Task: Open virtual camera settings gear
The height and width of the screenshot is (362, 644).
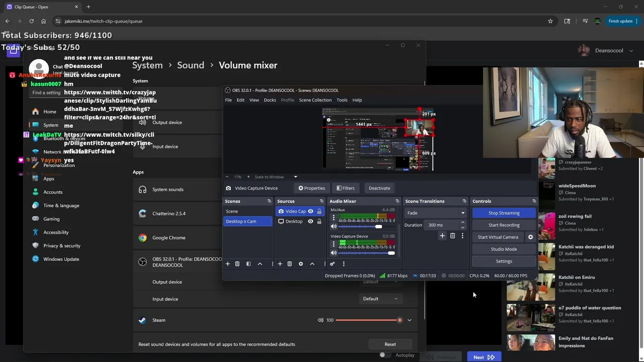Action: [x=530, y=237]
